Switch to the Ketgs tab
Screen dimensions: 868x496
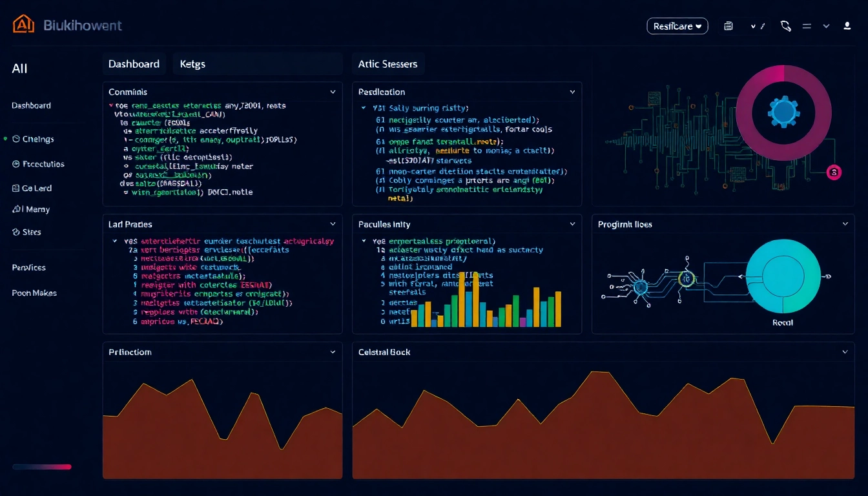click(194, 63)
